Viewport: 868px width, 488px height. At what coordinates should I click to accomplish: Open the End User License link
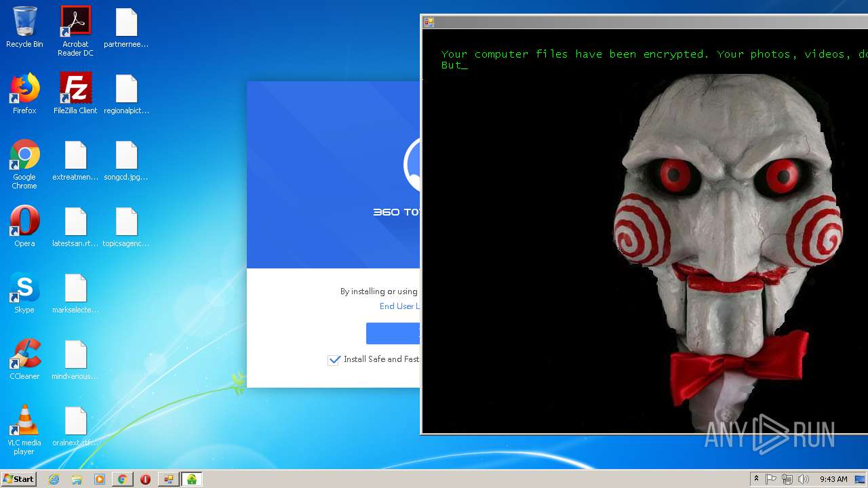tap(399, 306)
